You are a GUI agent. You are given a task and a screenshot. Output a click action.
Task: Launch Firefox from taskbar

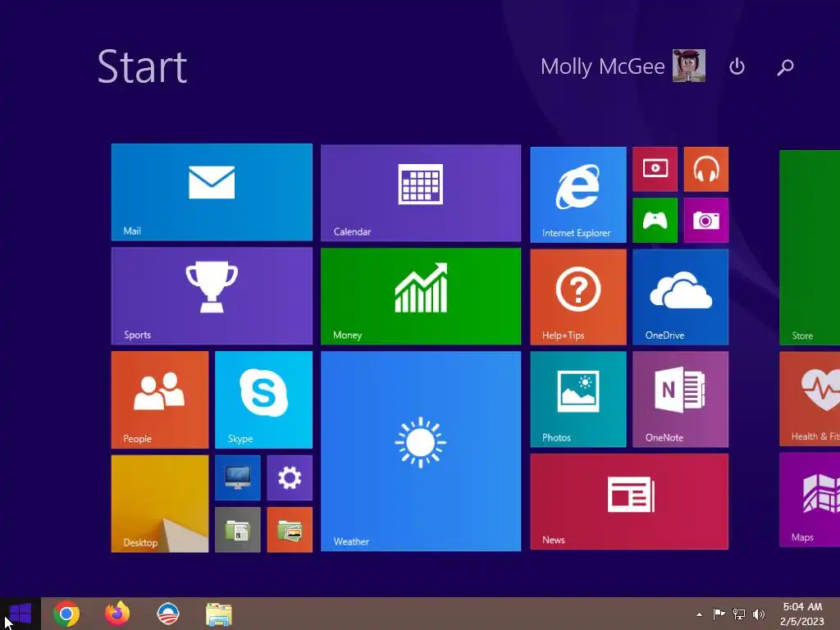click(117, 614)
